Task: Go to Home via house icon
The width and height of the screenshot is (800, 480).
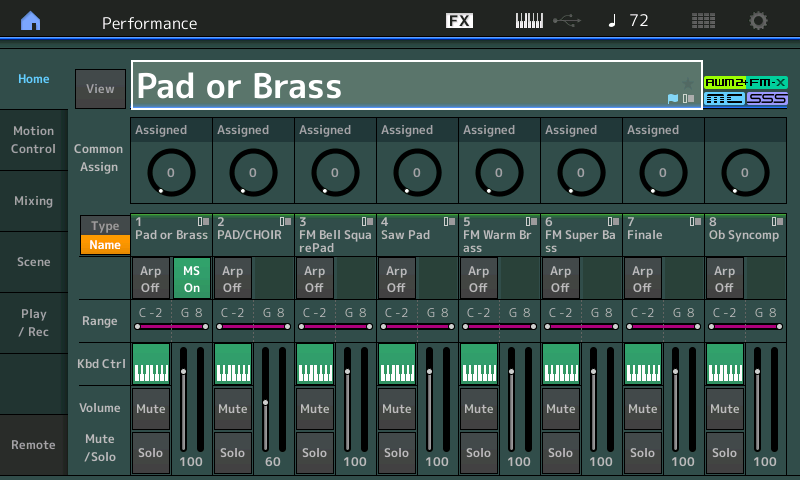Action: (x=31, y=21)
